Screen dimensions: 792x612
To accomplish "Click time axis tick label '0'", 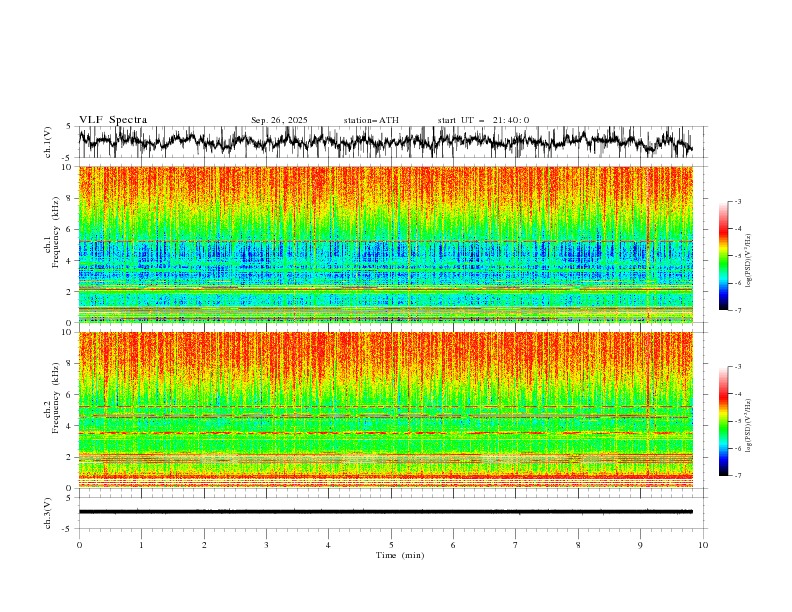I will (x=79, y=545).
